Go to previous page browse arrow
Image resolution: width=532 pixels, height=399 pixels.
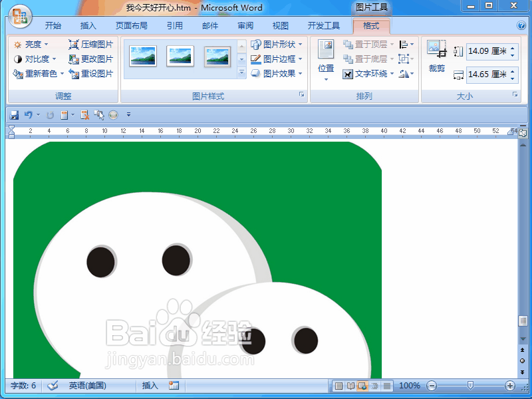pyautogui.click(x=523, y=350)
